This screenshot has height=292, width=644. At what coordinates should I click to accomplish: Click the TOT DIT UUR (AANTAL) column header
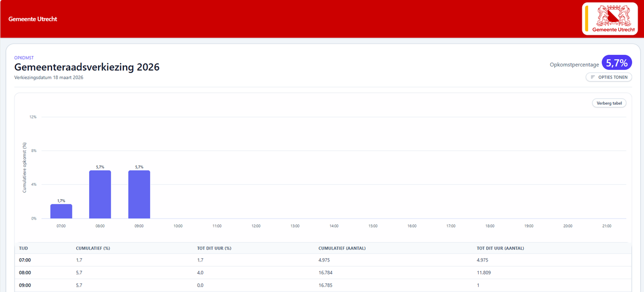pos(501,248)
